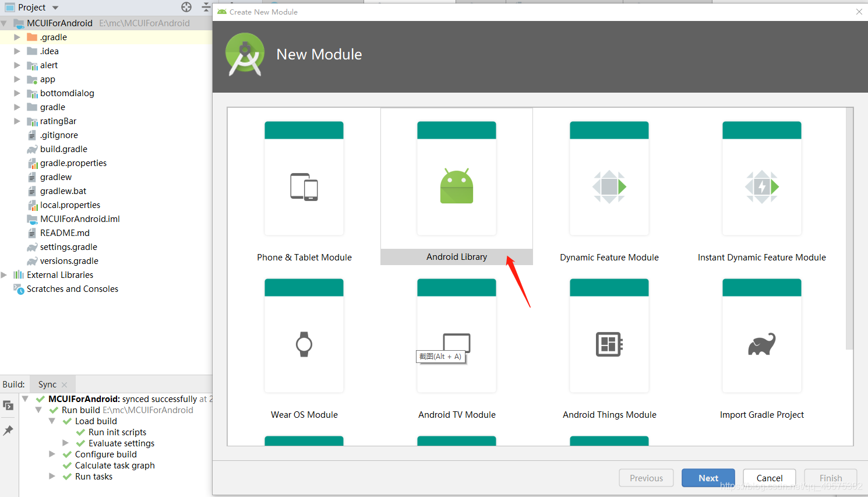
Task: Select the Phone & Tablet Module card
Action: [x=304, y=186]
